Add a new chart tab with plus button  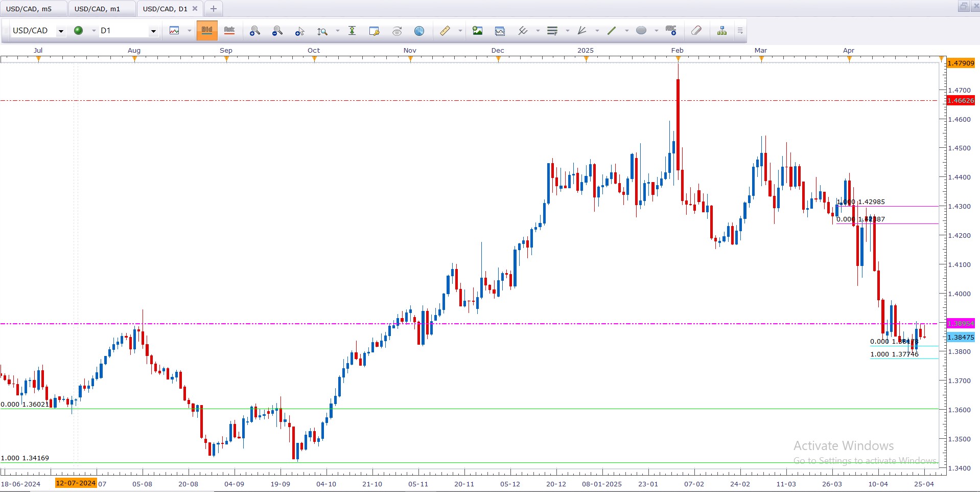pyautogui.click(x=214, y=9)
